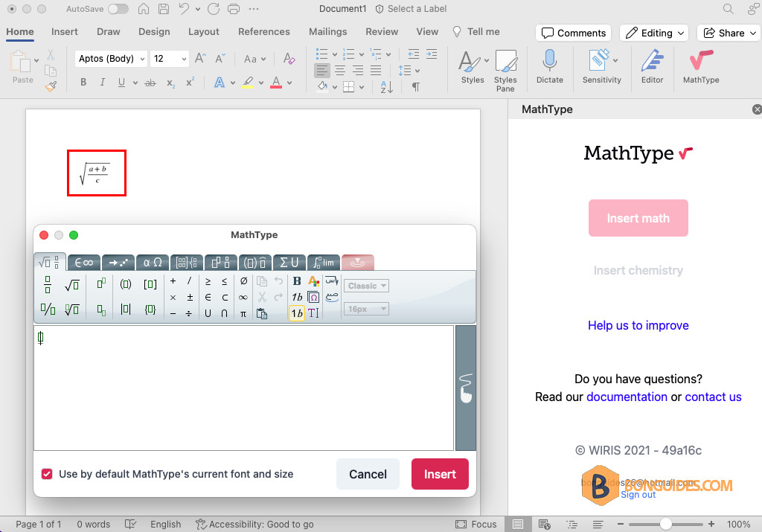The height and width of the screenshot is (532, 762).
Task: Expand the Share dropdown
Action: 753,33
